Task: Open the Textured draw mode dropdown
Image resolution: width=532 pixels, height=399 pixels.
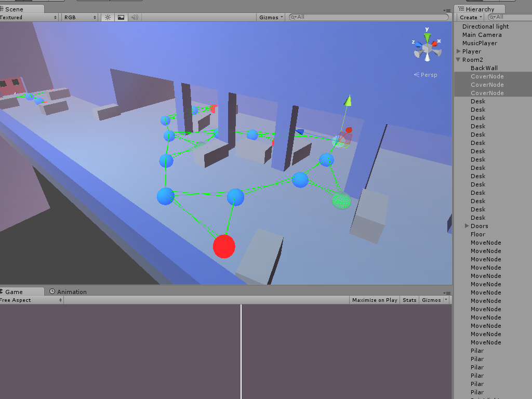Action: coord(29,17)
